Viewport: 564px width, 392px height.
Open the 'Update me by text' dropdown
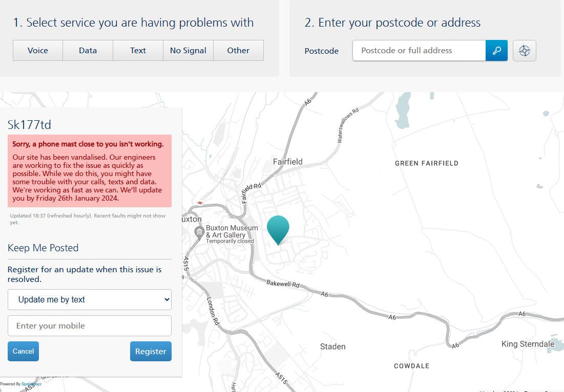[90, 300]
